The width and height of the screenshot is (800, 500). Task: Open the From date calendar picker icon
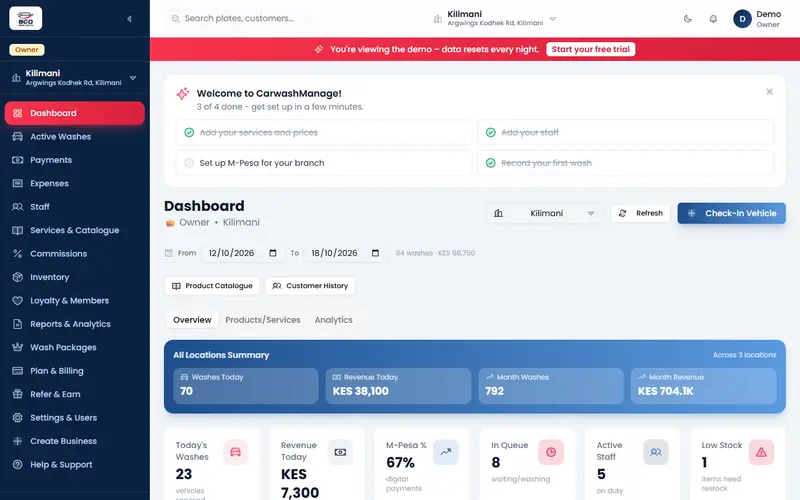(273, 253)
